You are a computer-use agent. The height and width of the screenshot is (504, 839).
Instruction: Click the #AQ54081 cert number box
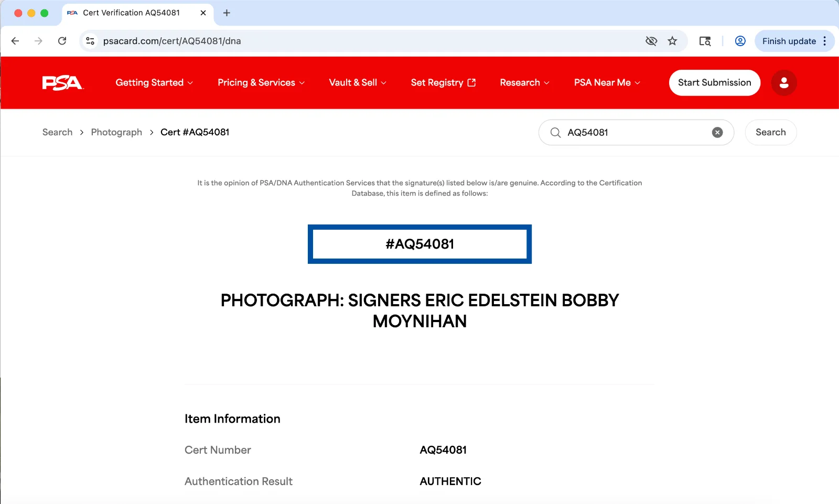(x=419, y=244)
